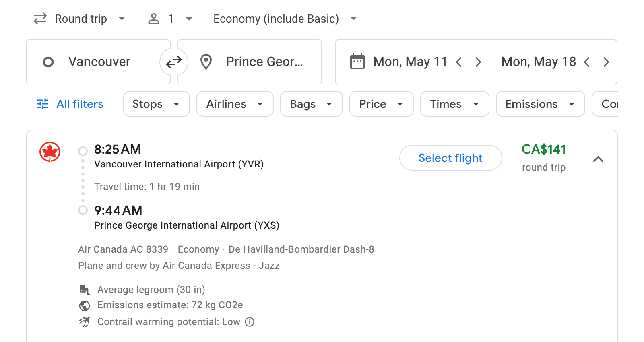The width and height of the screenshot is (644, 342).
Task: Move the May 18 return date back
Action: [588, 62]
